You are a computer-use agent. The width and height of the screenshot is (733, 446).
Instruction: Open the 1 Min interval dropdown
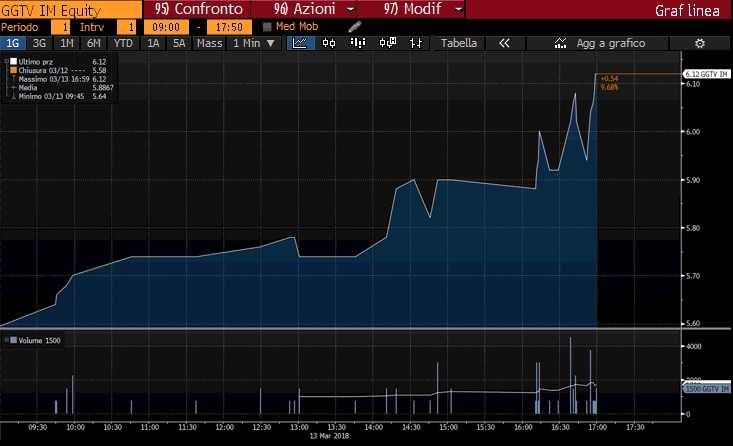click(x=253, y=44)
